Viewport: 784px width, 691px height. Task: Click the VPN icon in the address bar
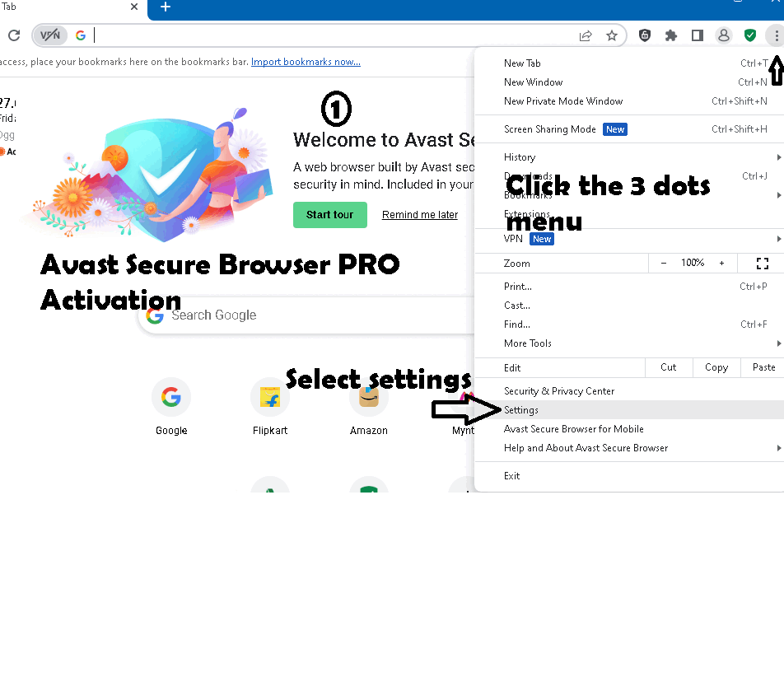49,35
